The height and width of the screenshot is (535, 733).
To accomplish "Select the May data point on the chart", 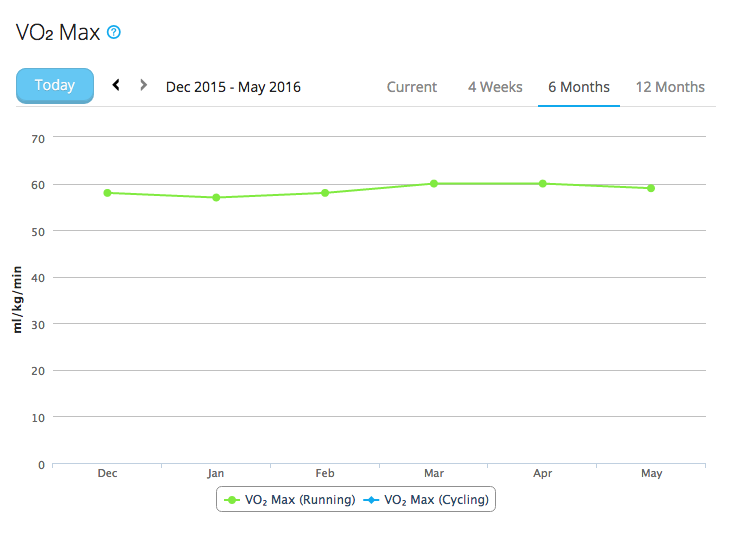I will point(651,188).
